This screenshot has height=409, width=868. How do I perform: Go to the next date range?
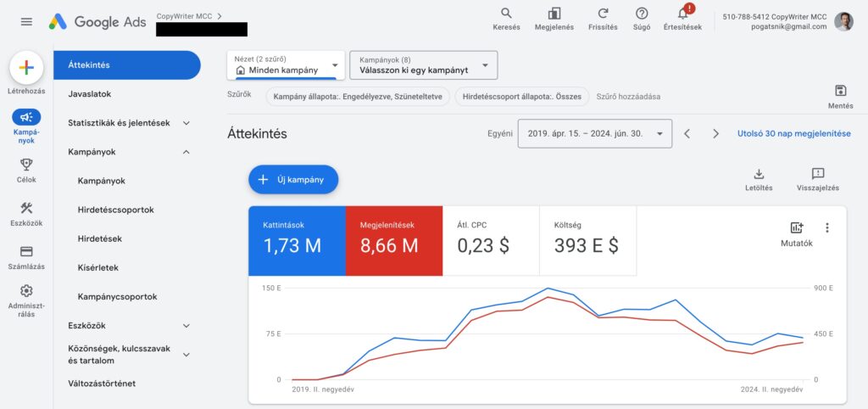coord(715,133)
